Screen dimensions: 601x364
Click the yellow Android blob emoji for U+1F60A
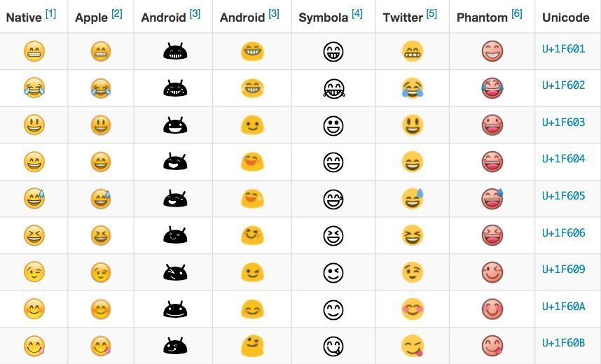click(x=252, y=309)
